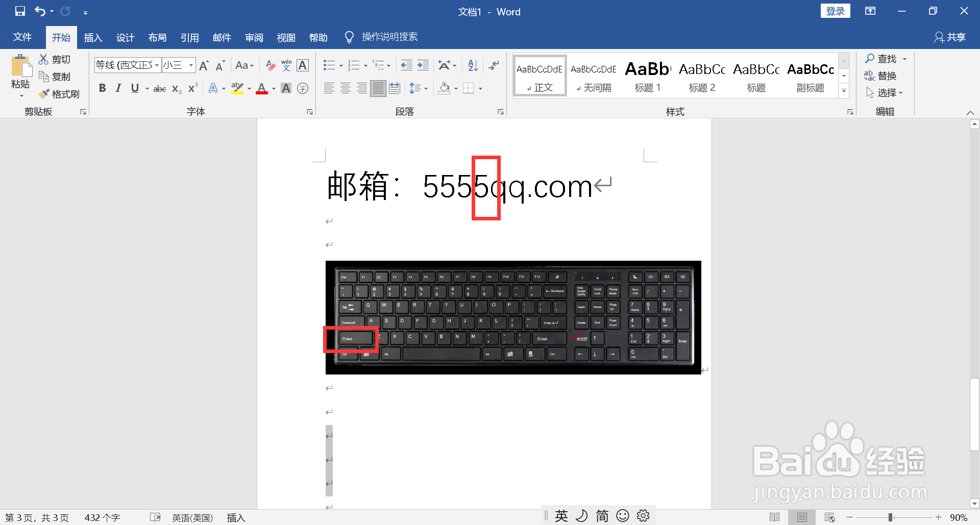Sort the selected text A to Z

(x=473, y=65)
